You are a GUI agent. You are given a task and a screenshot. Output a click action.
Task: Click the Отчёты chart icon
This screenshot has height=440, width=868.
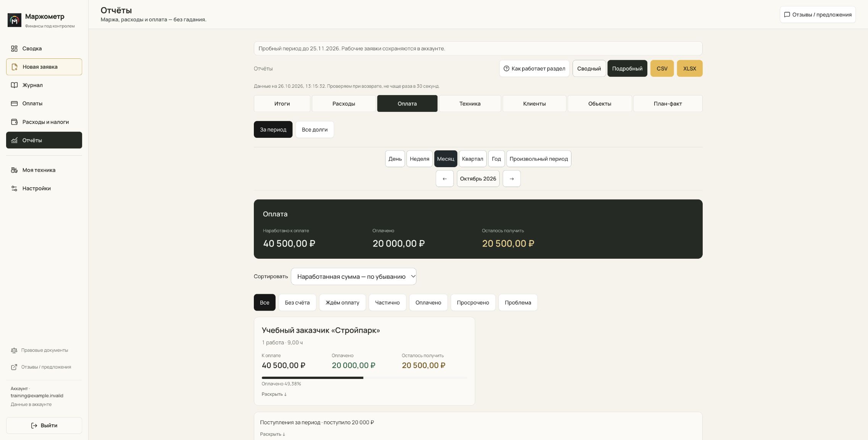[x=14, y=140]
